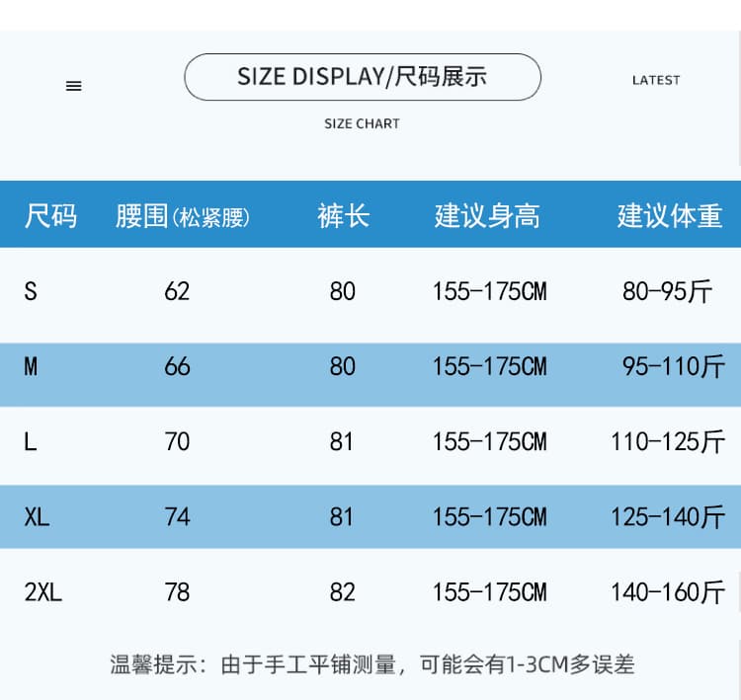Click the SIZE DISPLAY/尺码展示 pill heading
The width and height of the screenshot is (741, 700).
[x=363, y=77]
